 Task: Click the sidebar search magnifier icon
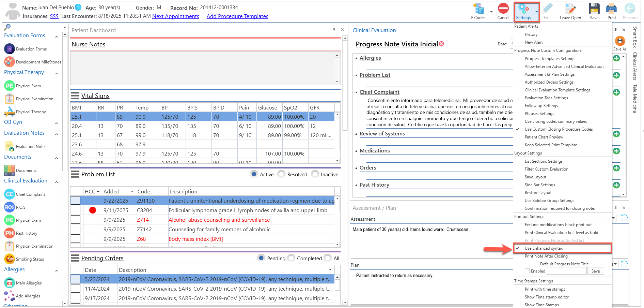[7, 27]
